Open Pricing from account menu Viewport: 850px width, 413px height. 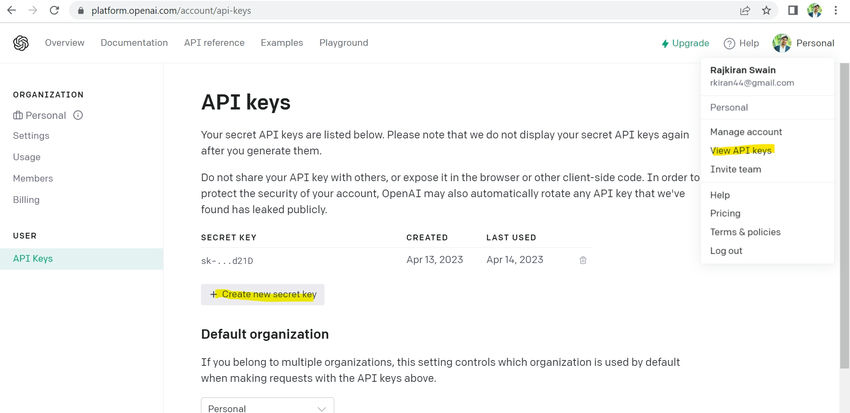pos(725,214)
